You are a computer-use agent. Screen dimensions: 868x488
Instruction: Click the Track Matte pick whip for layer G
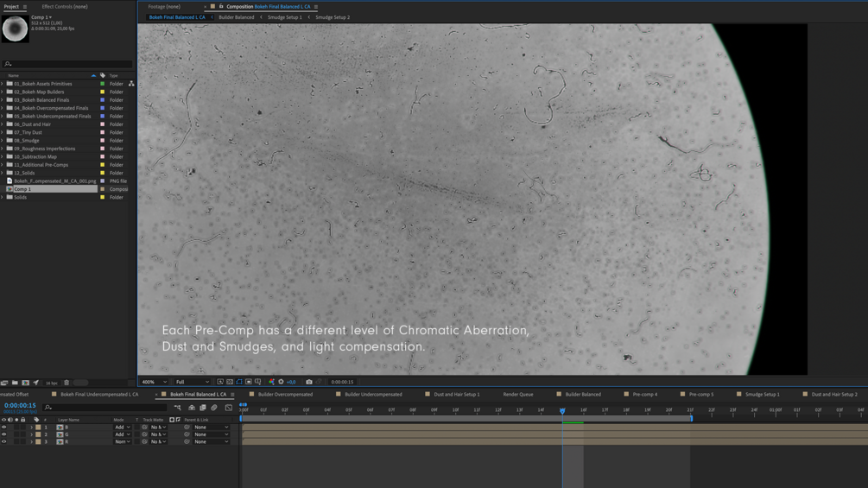pyautogui.click(x=144, y=434)
